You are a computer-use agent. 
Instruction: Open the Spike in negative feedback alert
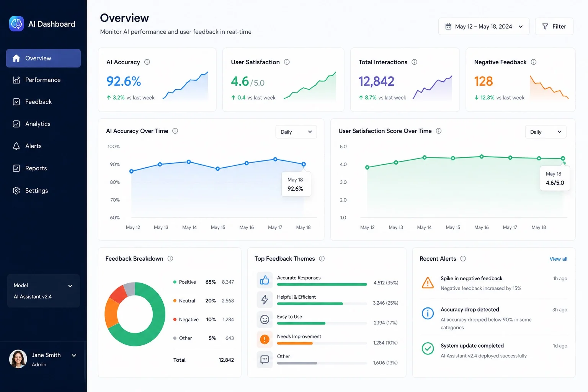pyautogui.click(x=494, y=283)
